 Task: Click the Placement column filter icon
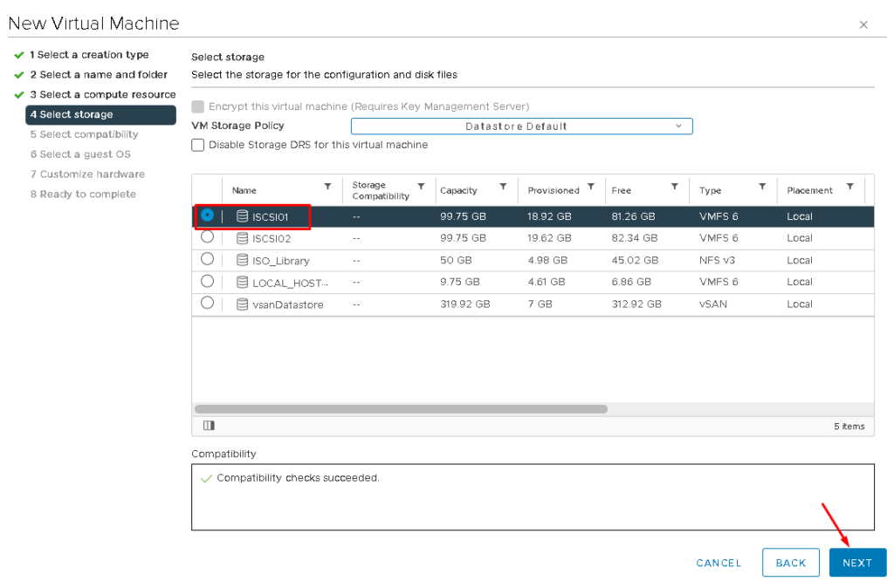[849, 187]
